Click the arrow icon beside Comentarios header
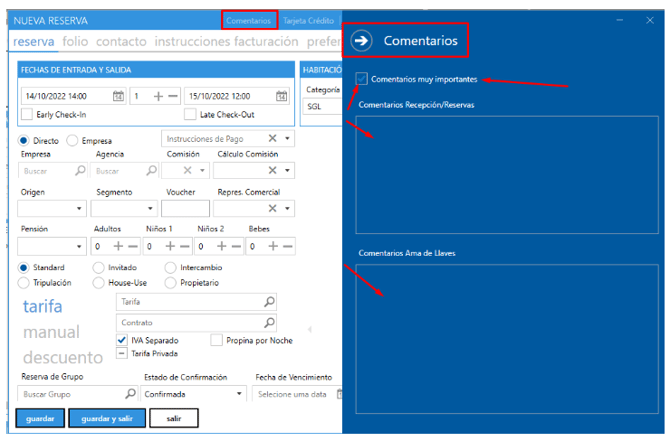Screen dimensions: 670x441 coord(363,41)
